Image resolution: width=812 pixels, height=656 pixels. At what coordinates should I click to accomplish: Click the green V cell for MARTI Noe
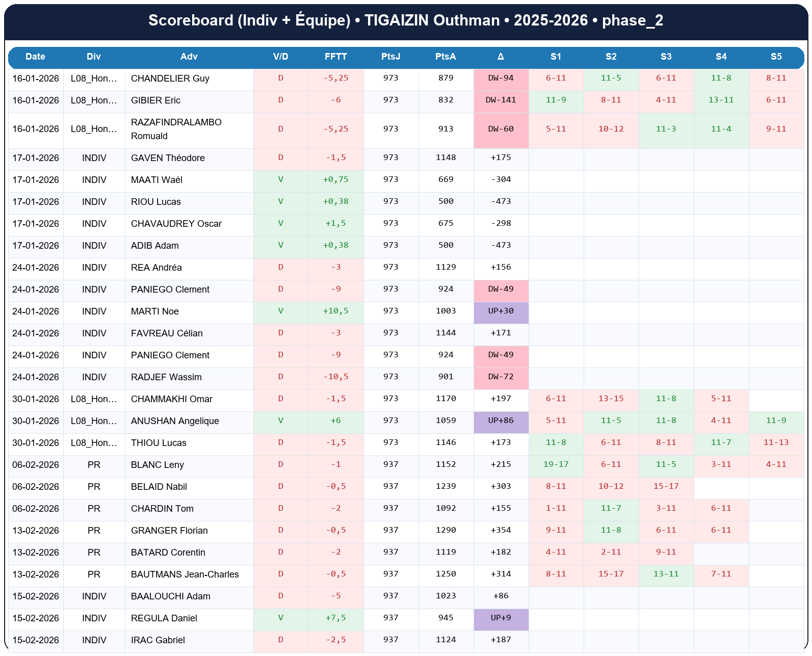click(280, 311)
